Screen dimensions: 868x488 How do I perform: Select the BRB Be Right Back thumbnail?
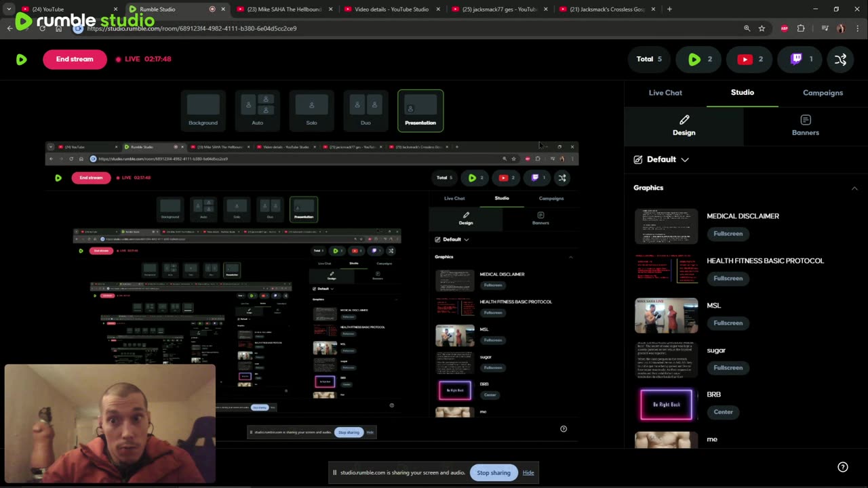[666, 405]
